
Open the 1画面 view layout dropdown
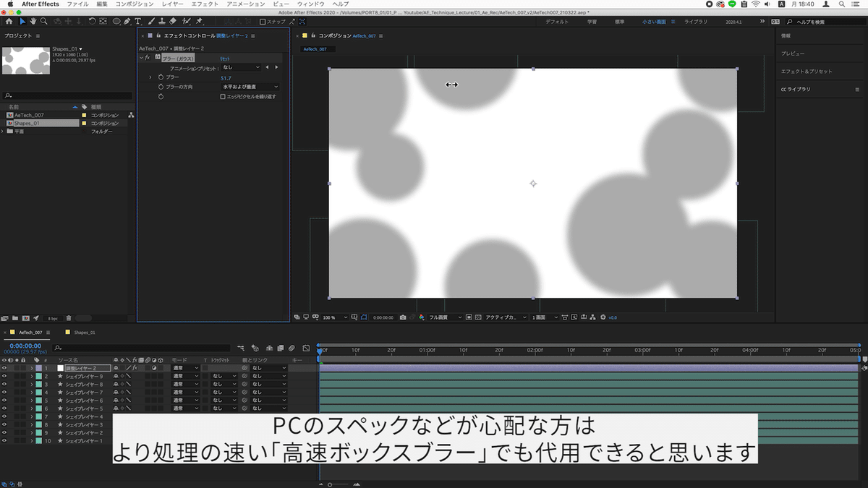pos(545,317)
